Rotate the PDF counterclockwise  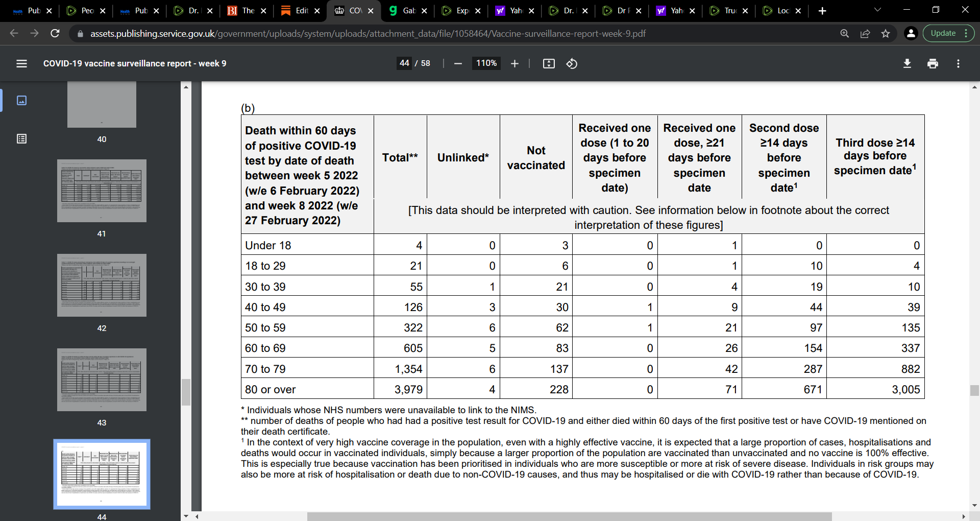pyautogui.click(x=572, y=63)
